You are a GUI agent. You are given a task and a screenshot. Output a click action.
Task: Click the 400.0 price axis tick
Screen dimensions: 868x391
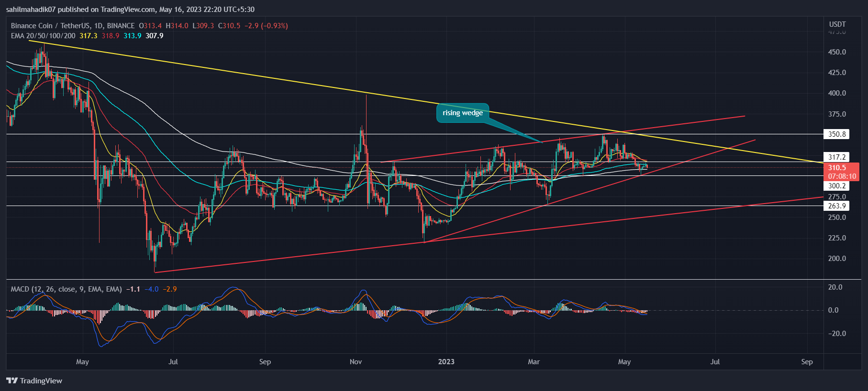coord(837,93)
